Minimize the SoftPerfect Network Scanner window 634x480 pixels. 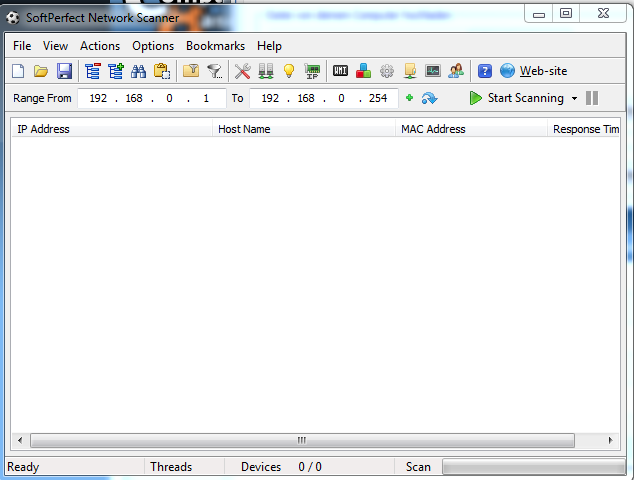[539, 14]
